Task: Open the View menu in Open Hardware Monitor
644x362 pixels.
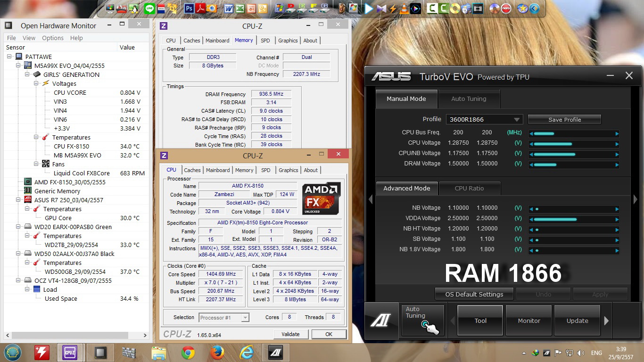Action: tap(29, 38)
